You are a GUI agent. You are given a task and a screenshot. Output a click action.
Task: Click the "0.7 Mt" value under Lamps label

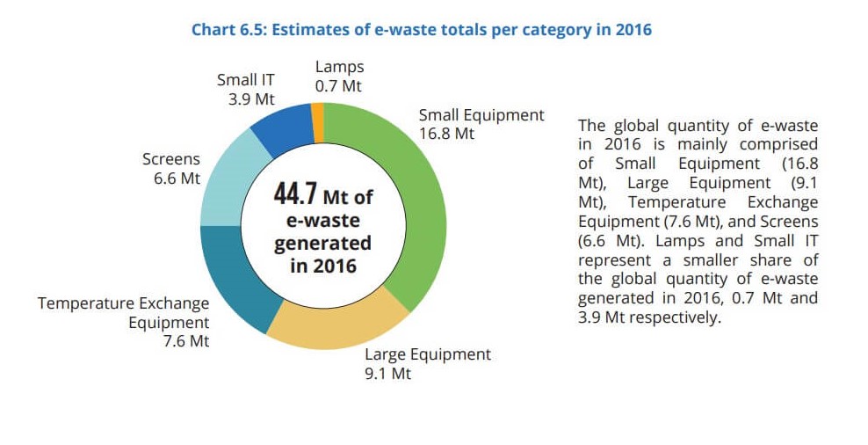pos(338,86)
